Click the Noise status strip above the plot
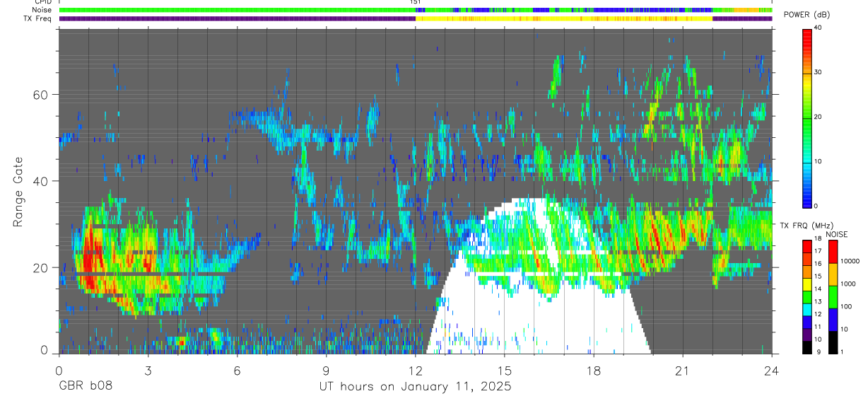Screen dimensions: 868x401 pos(416,10)
